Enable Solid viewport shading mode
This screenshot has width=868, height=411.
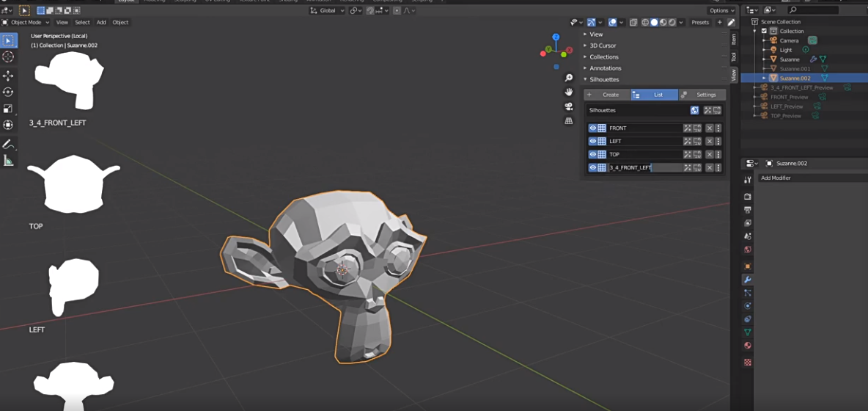point(654,22)
